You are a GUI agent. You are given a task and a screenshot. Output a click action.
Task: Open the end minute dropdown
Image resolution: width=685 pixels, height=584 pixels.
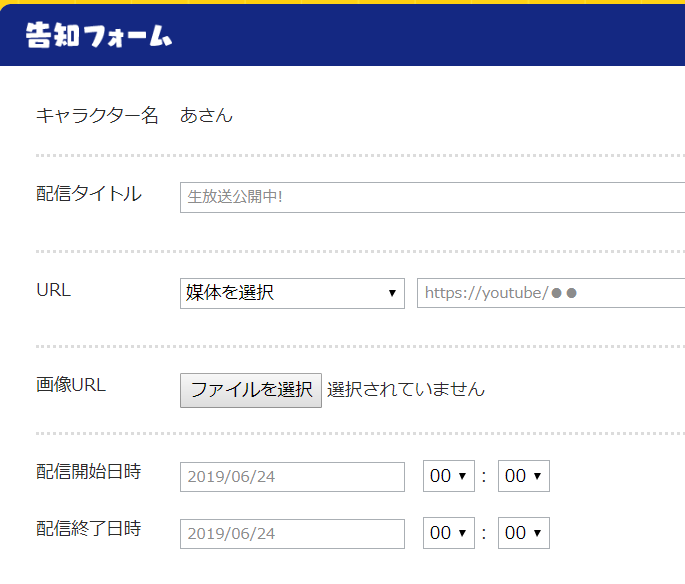click(x=524, y=533)
